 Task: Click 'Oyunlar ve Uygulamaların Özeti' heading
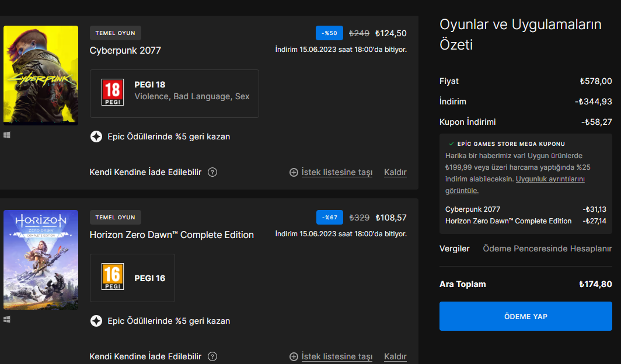tap(521, 34)
